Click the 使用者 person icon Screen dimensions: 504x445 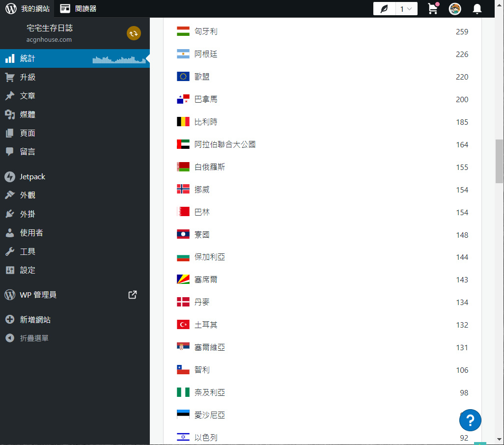10,233
